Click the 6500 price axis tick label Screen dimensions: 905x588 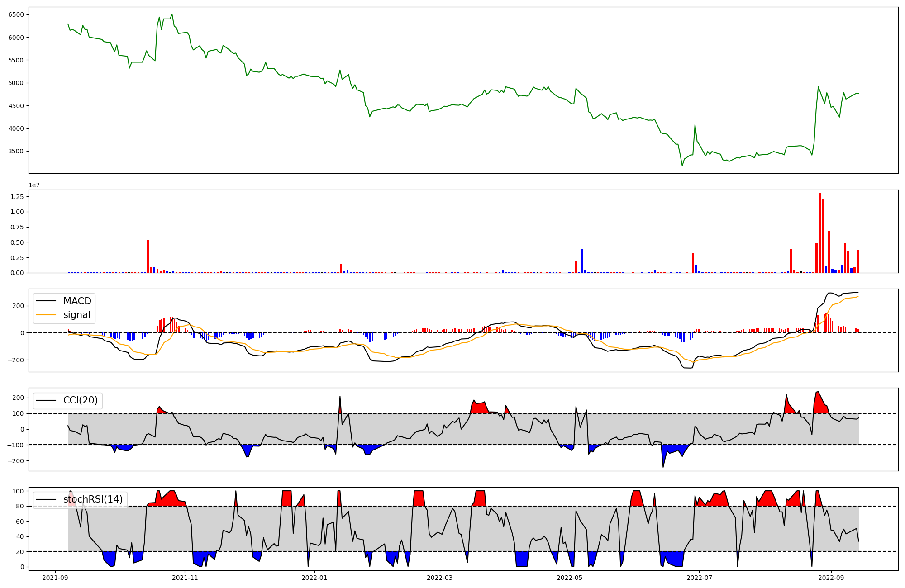(16, 14)
